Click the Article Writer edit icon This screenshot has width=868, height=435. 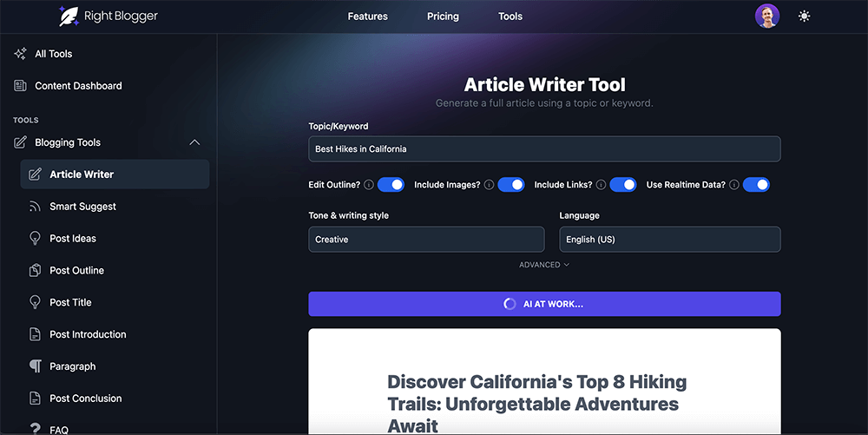(x=35, y=175)
